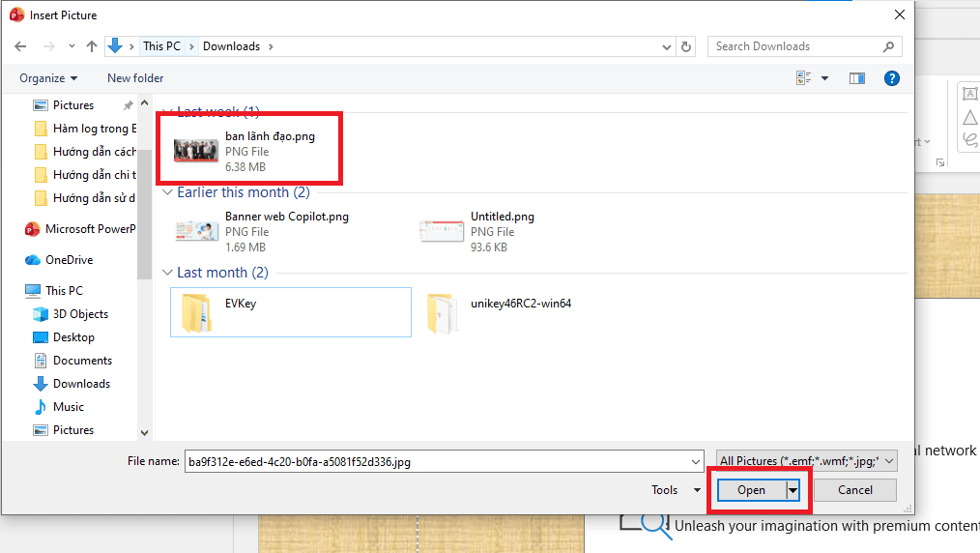Select This PC in address breadcrumb
Viewport: 980px width, 553px height.
[x=161, y=46]
